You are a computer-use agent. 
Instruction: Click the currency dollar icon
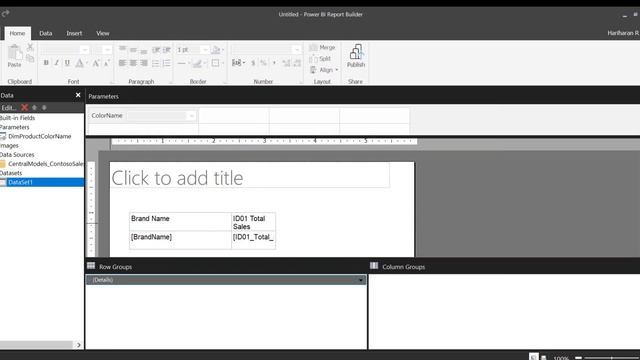(253, 63)
